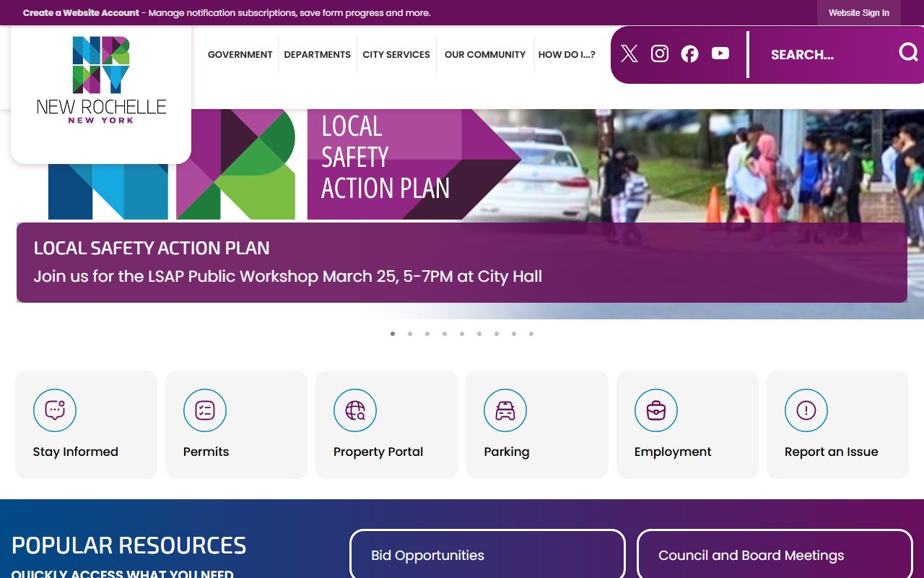Click the LSAP Public Workshop announcement text
Image resolution: width=924 pixels, height=578 pixels.
[x=288, y=276]
